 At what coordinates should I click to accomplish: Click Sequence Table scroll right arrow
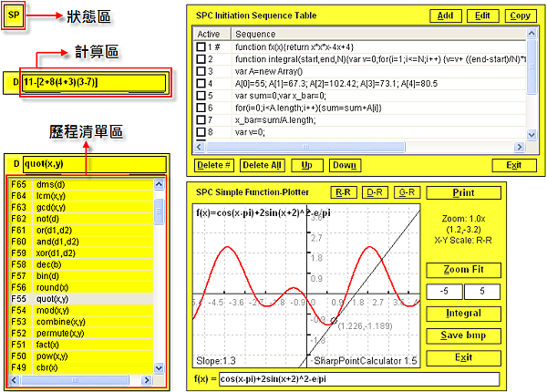tap(520, 147)
